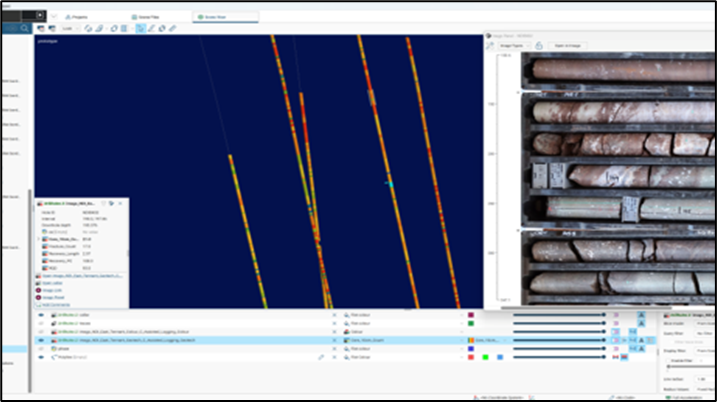Open Geotech row attribute display dropdown
The height and width of the screenshot is (402, 717).
click(x=404, y=340)
